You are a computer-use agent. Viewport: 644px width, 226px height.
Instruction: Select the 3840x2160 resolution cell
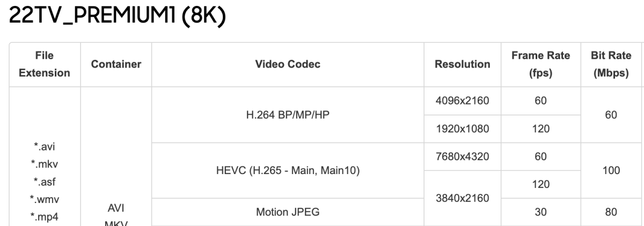462,199
